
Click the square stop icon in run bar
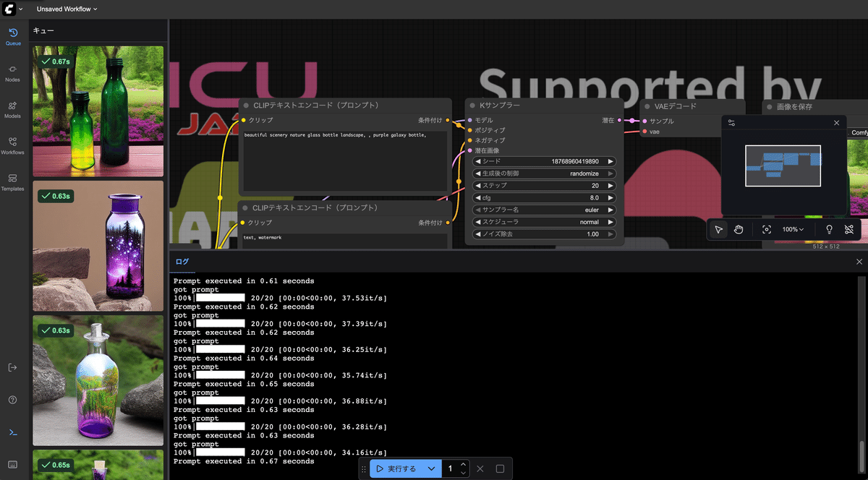[x=500, y=468]
